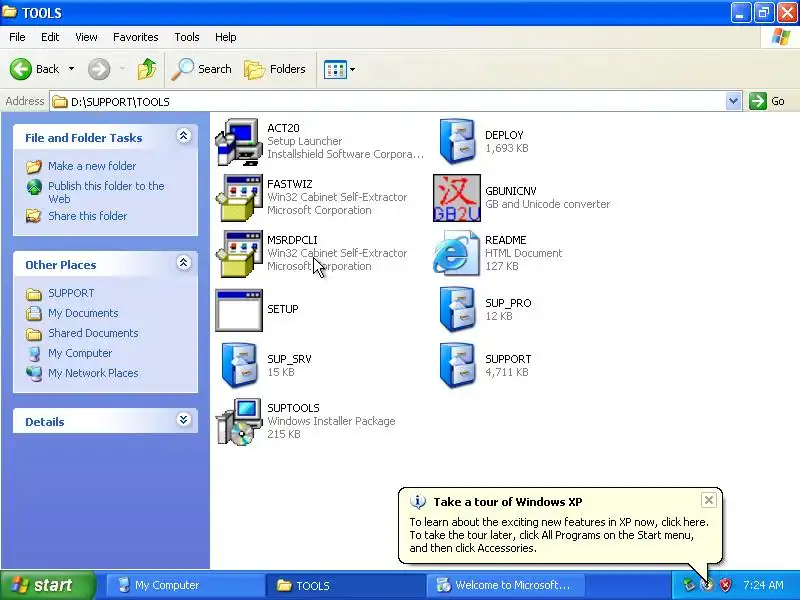Open the Edit menu

50,37
